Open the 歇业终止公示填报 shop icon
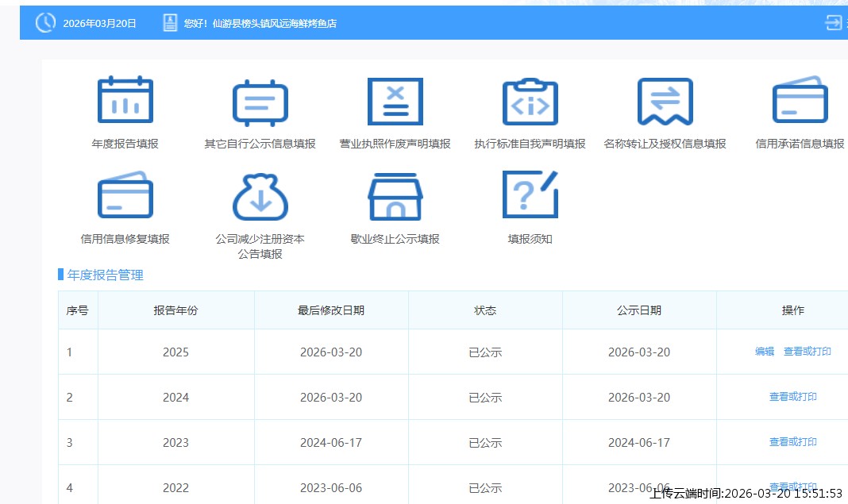 tap(395, 196)
